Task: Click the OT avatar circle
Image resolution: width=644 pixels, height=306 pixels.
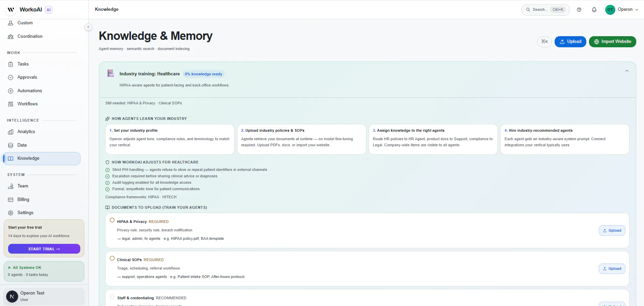Action: click(x=610, y=10)
